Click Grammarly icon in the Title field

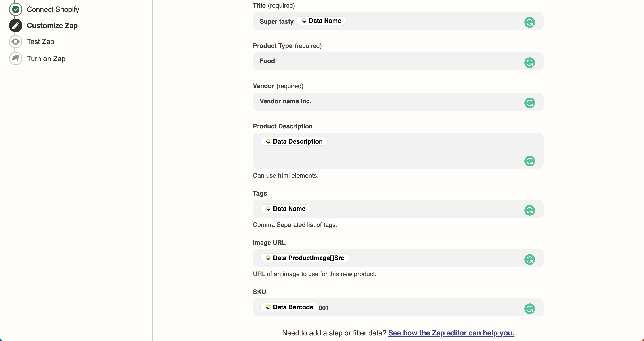point(530,23)
